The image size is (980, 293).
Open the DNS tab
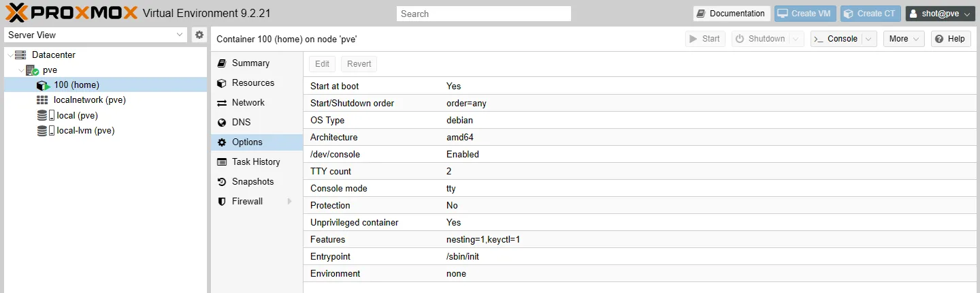point(257,123)
